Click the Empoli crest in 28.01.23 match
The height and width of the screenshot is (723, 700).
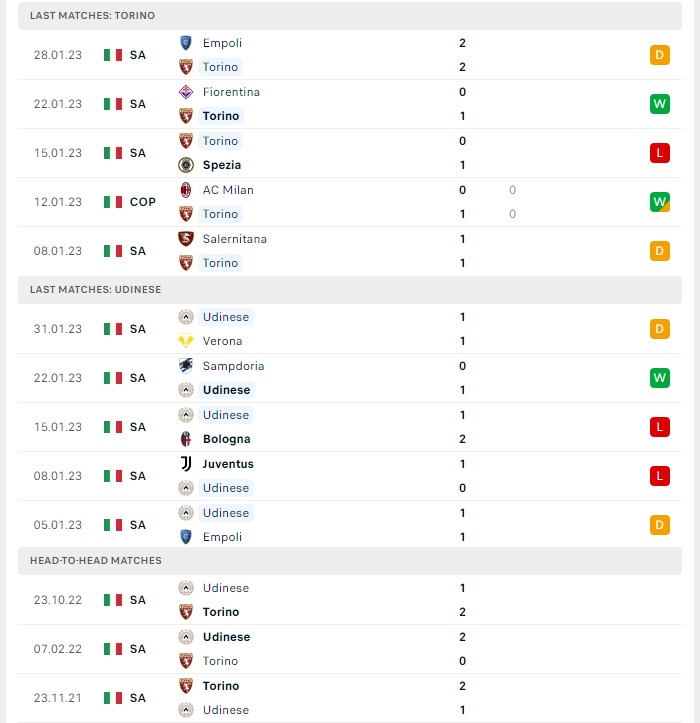[x=186, y=43]
